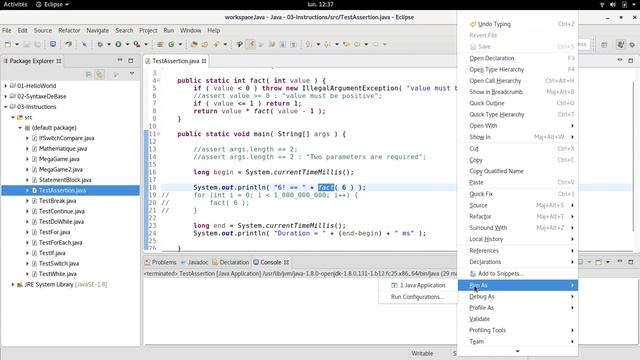Click the Open Terminal monitor toolbar icon
This screenshot has height=360, width=640.
click(53, 44)
